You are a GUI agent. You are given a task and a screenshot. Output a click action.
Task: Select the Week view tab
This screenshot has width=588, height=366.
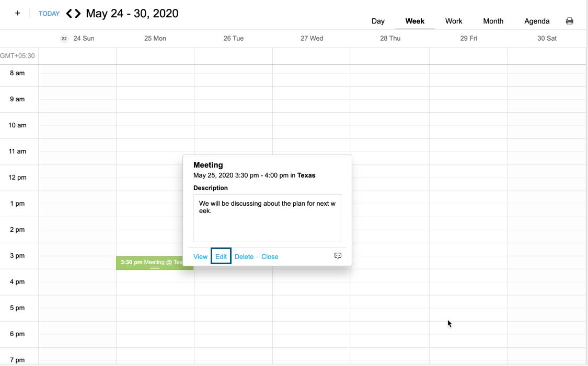point(415,21)
